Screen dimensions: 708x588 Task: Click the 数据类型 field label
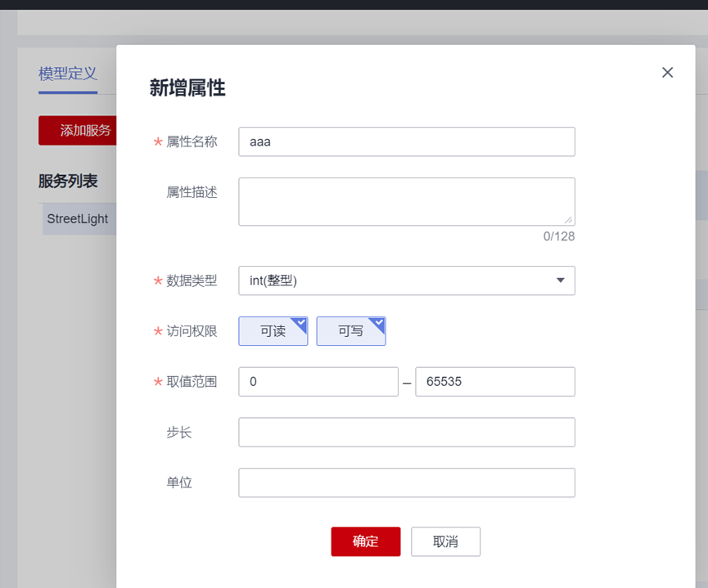[192, 281]
